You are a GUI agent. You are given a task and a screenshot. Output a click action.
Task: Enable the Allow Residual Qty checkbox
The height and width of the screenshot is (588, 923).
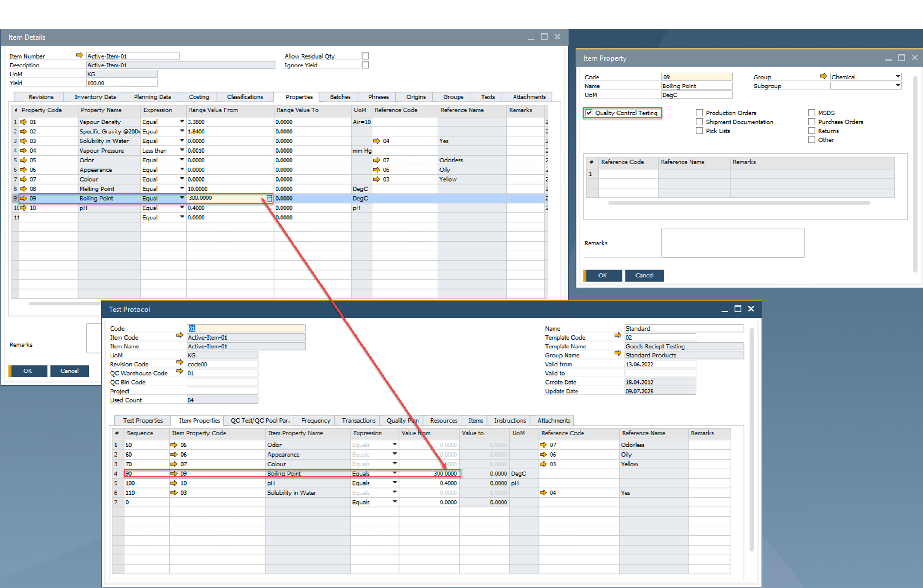coord(365,56)
